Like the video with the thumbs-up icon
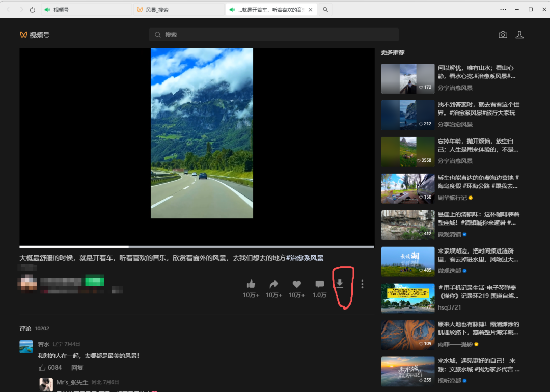 [x=251, y=284]
